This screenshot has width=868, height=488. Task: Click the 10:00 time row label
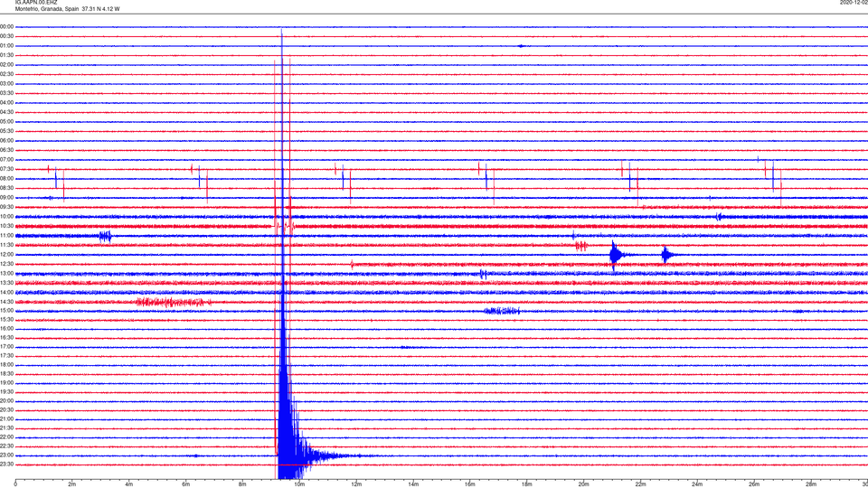(x=6, y=217)
